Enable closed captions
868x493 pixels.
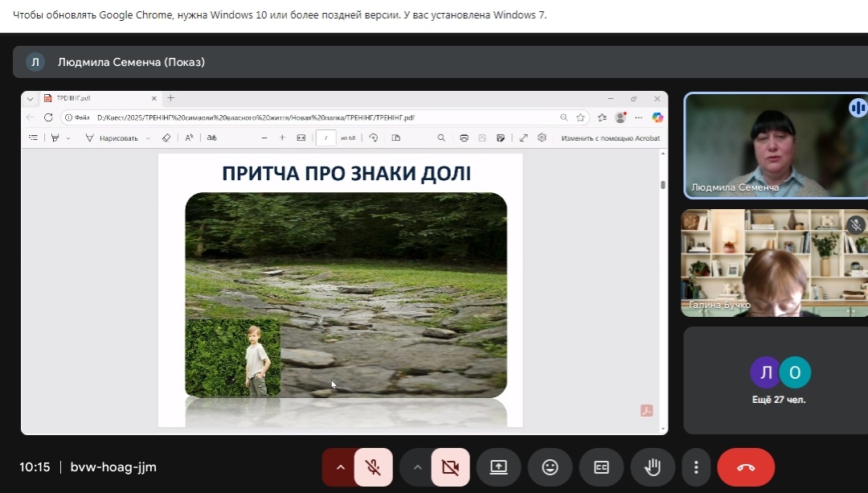pos(601,466)
